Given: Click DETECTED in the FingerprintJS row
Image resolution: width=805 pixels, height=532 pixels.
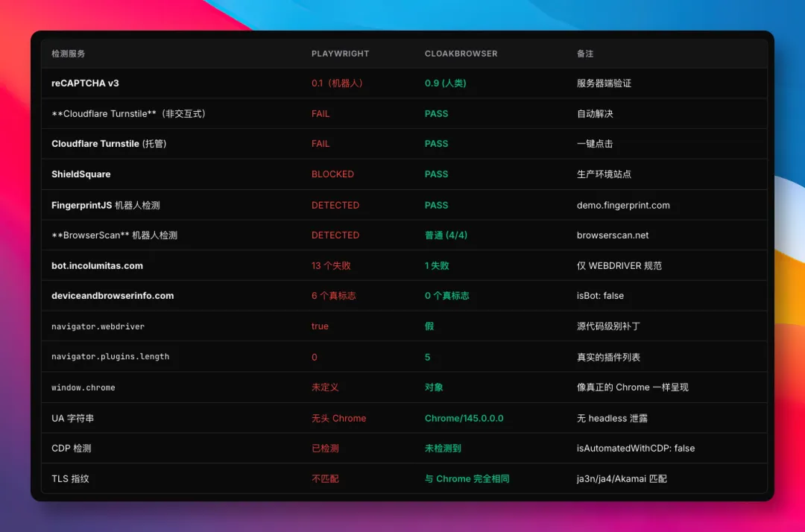Looking at the screenshot, I should click(x=335, y=205).
